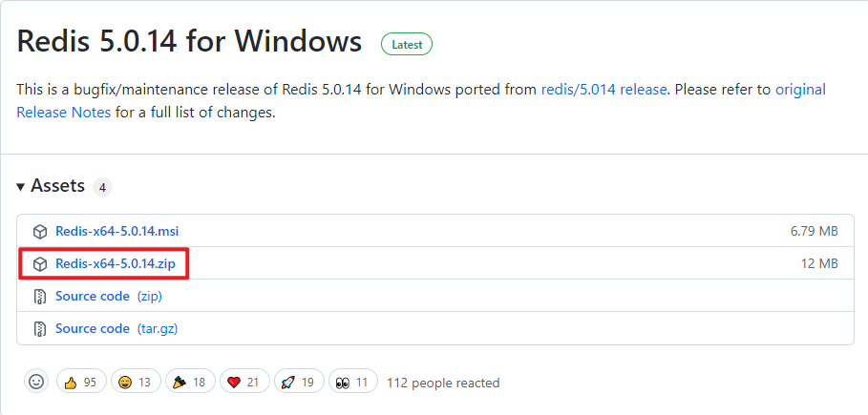Click the green Latest badge
The image size is (868, 415).
(407, 45)
